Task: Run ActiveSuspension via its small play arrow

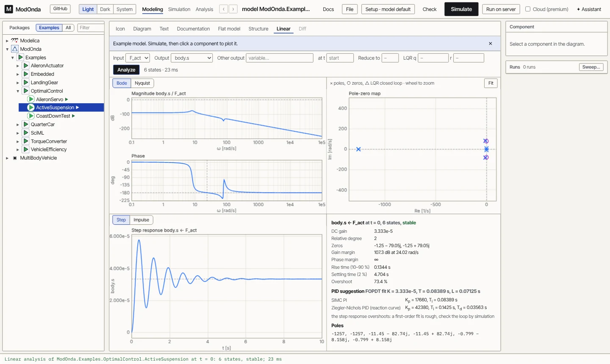Action: pos(78,108)
